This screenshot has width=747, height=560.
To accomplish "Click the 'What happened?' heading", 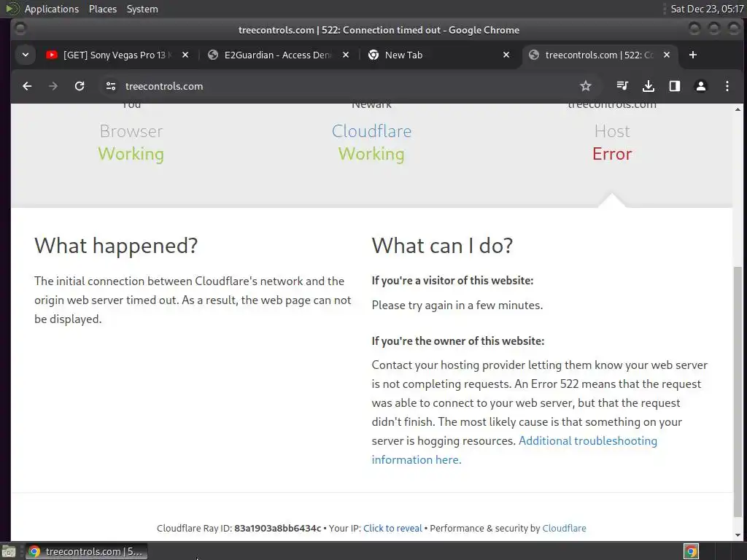I will [x=116, y=246].
